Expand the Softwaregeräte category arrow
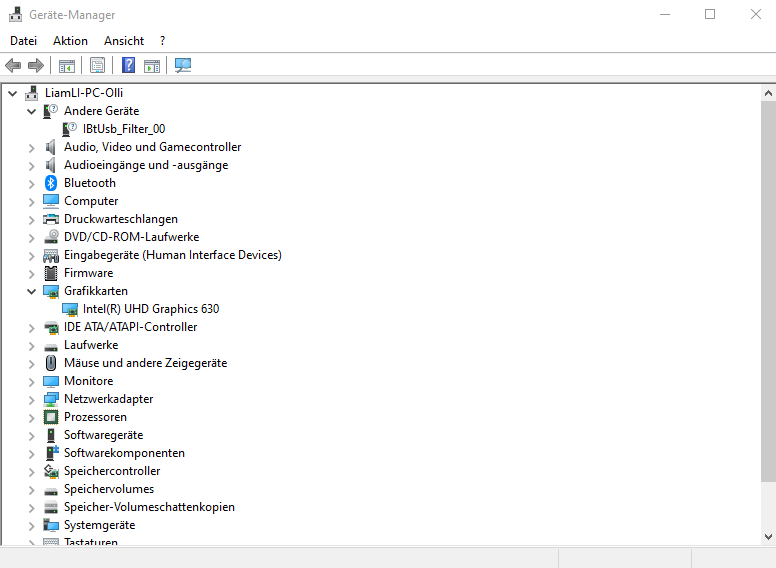 click(x=32, y=435)
